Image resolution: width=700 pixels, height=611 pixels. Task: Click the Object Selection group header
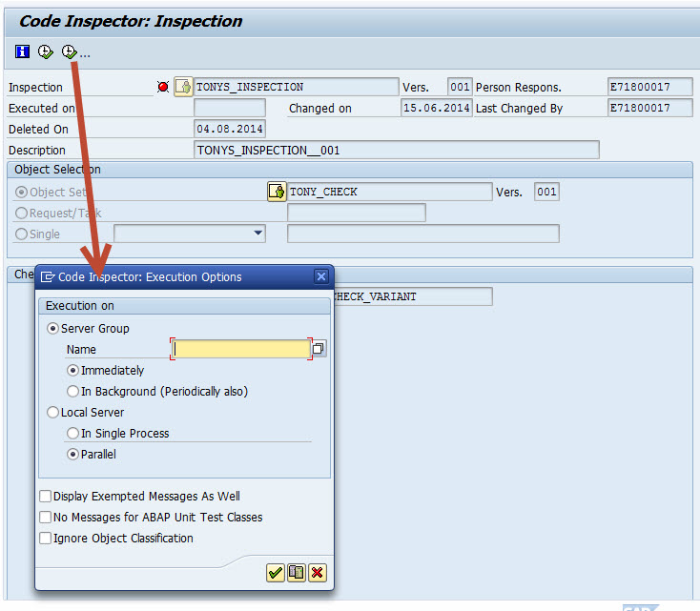350,170
